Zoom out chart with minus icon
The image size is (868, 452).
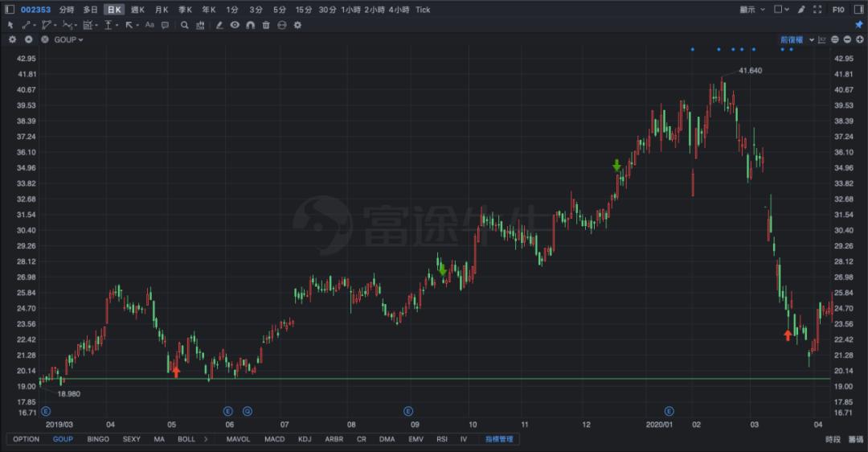pyautogui.click(x=847, y=39)
